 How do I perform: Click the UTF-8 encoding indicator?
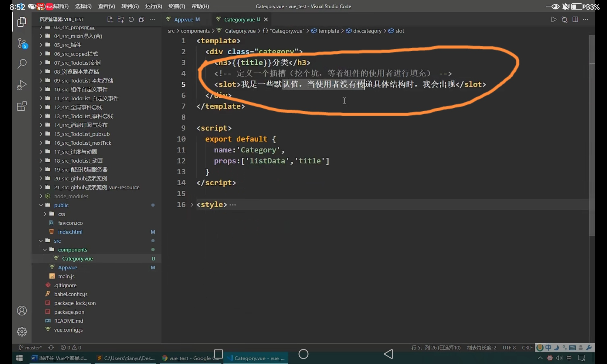(x=509, y=348)
